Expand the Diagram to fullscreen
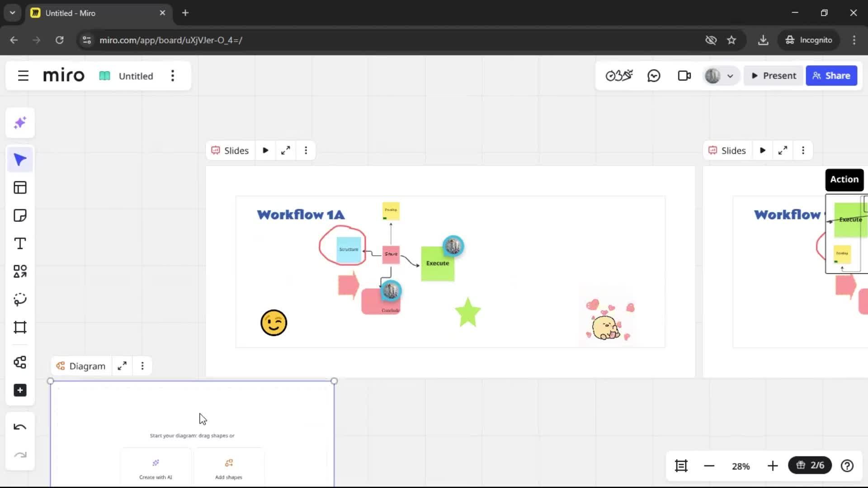 pyautogui.click(x=122, y=366)
